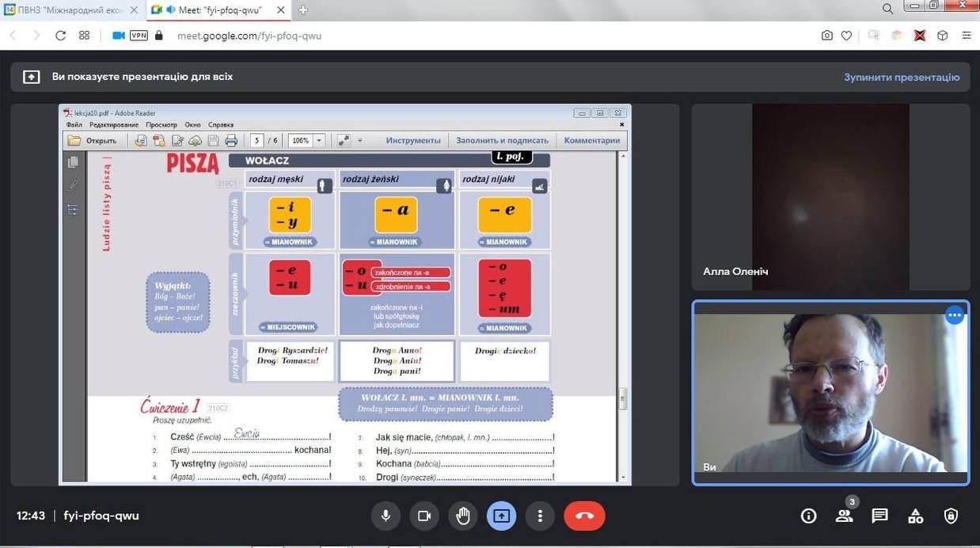Image resolution: width=980 pixels, height=548 pixels.
Task: Mute the microphone in Meet controls
Action: (x=386, y=516)
